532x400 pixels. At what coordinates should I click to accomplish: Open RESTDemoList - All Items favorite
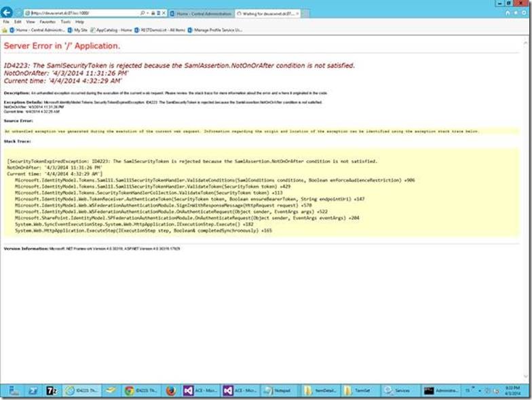[x=159, y=30]
